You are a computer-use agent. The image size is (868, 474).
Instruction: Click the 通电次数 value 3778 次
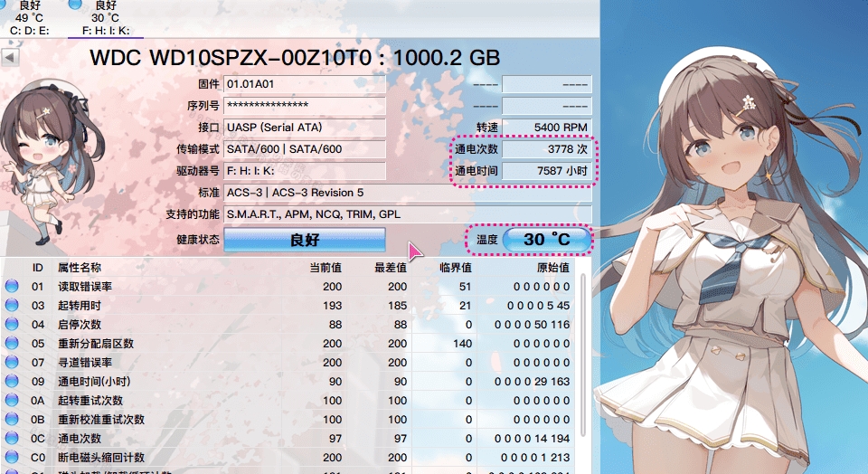(x=546, y=149)
